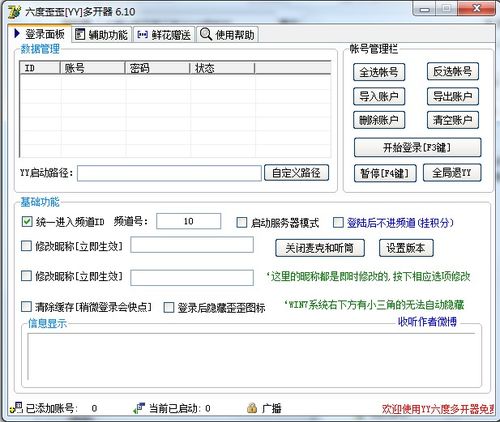Click the 账号 column header
Viewport: 500px width, 422px height.
(x=93, y=68)
